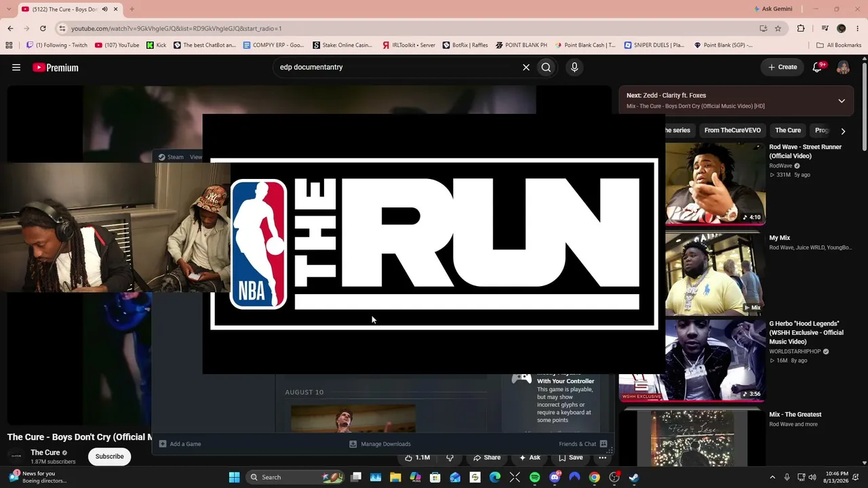Viewport: 868px width, 488px height.
Task: Subscribe to The Cure channel
Action: point(109,456)
